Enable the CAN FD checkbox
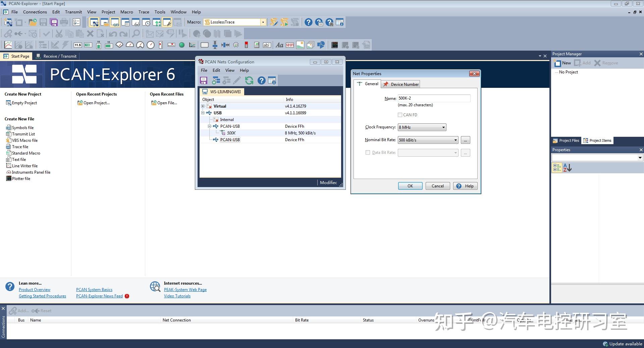Viewport: 644px width, 348px height. [x=400, y=115]
